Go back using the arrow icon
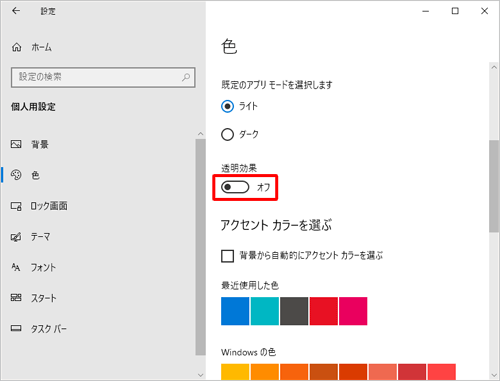500x381 pixels. pos(16,11)
